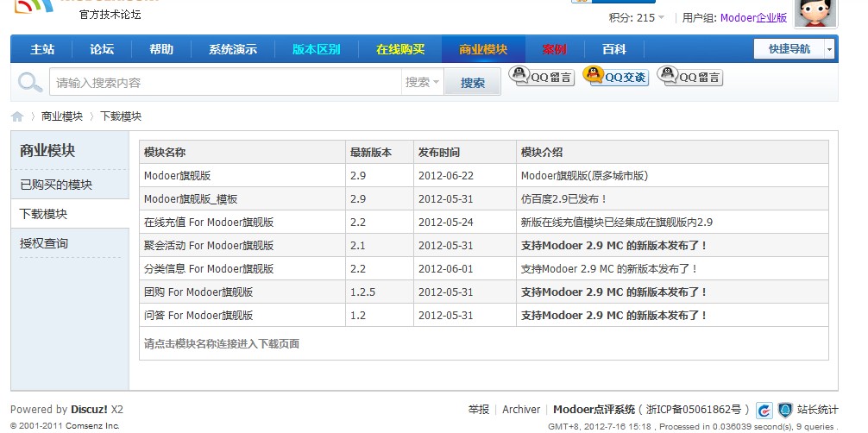Screen dimensions: 868x433
Task: Click the magnifier icon beside search box
Action: tap(30, 83)
